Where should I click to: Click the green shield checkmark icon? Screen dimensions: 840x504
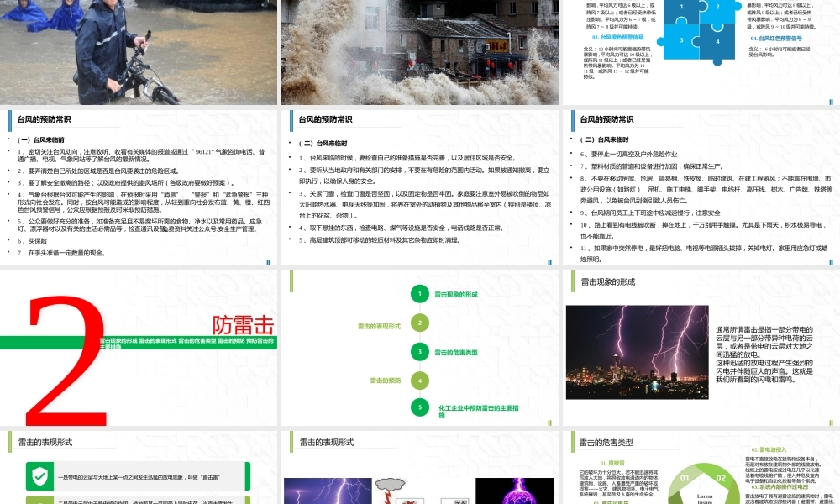39,476
